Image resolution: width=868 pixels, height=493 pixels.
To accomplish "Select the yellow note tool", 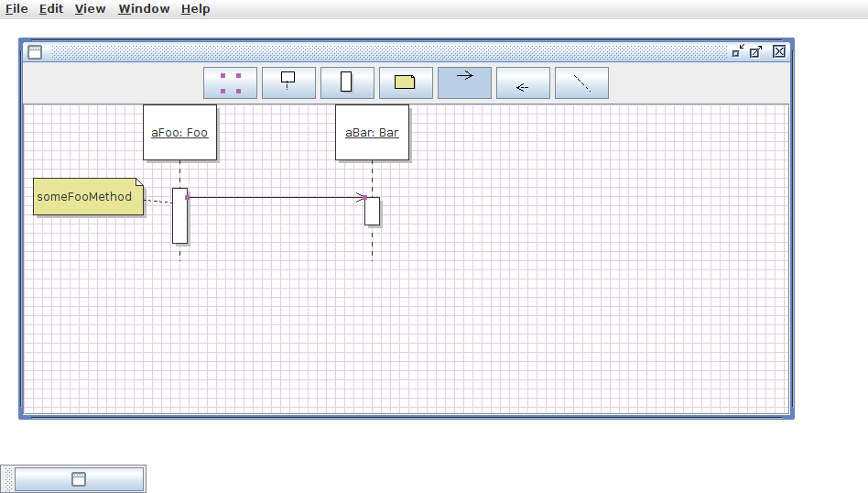I will click(x=406, y=82).
